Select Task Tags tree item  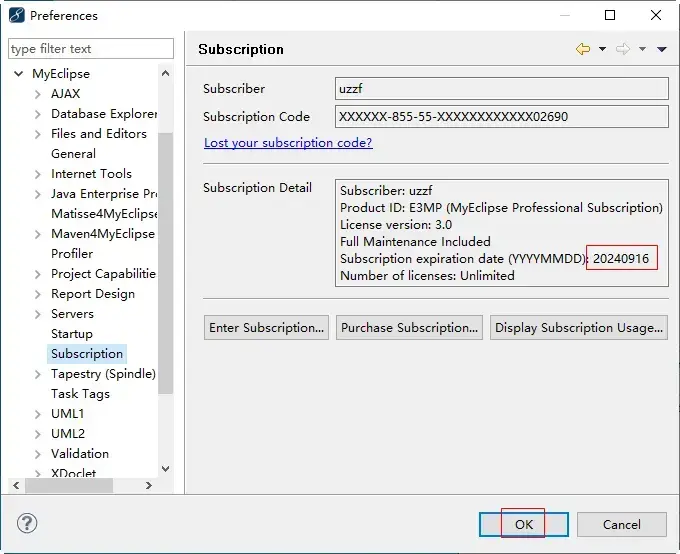point(80,393)
